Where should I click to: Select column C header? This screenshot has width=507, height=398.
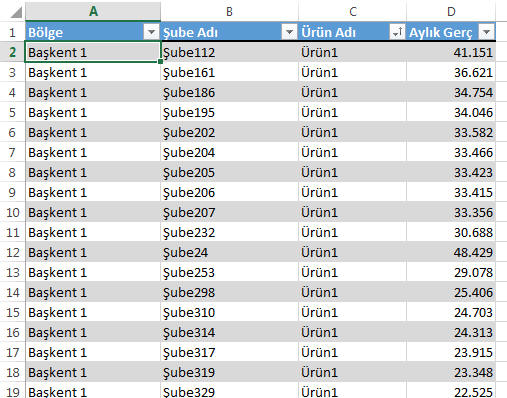tap(352, 11)
